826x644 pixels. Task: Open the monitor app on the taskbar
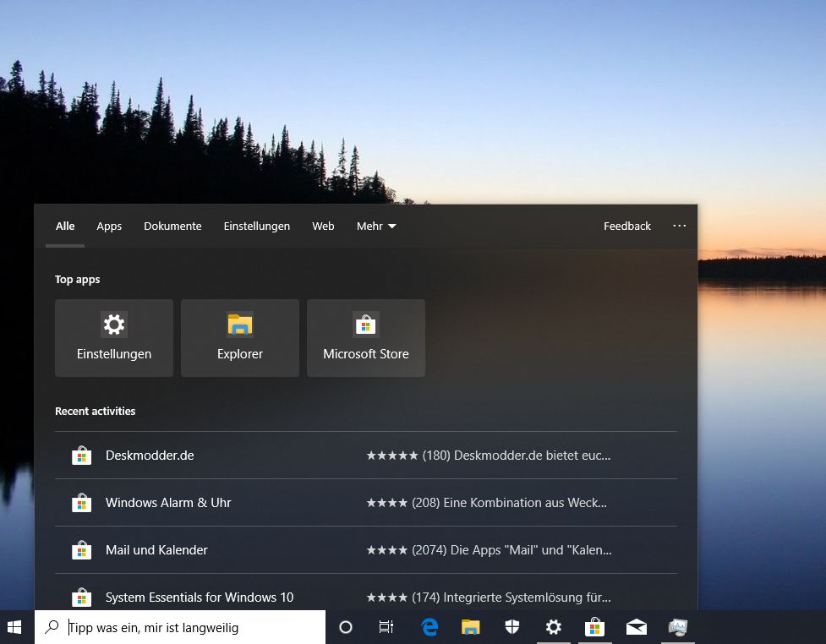pyautogui.click(x=678, y=627)
